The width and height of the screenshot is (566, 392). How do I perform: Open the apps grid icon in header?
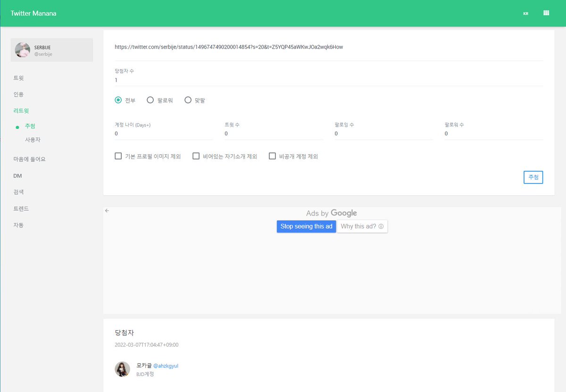546,13
